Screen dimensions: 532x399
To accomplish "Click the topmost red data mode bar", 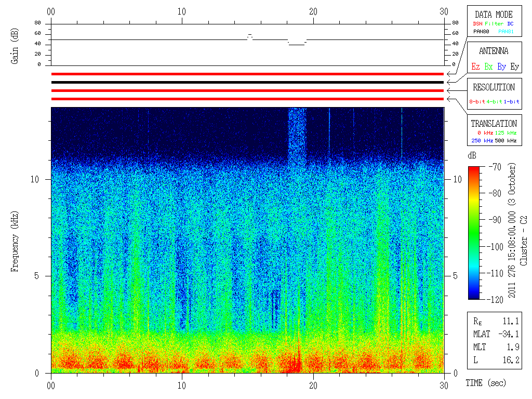I will (x=247, y=74).
